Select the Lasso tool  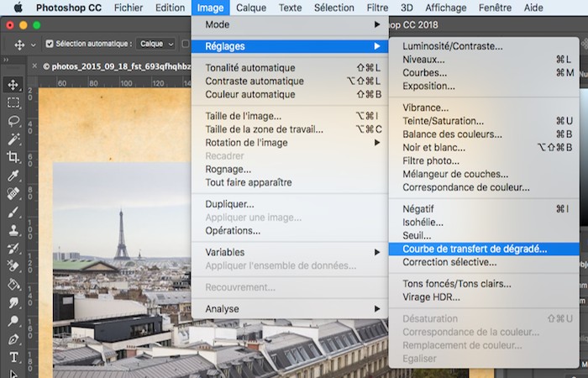click(13, 121)
